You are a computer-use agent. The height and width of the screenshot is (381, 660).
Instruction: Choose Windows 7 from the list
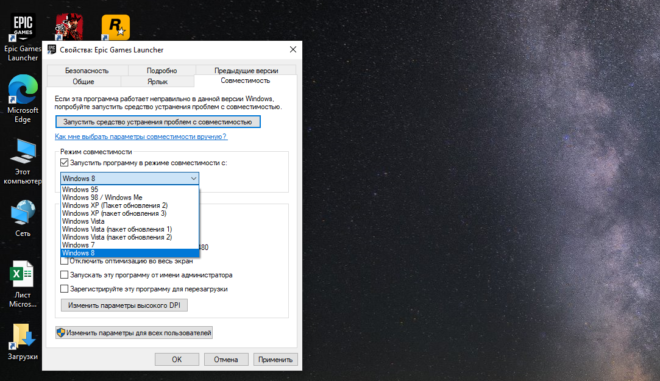pos(130,245)
